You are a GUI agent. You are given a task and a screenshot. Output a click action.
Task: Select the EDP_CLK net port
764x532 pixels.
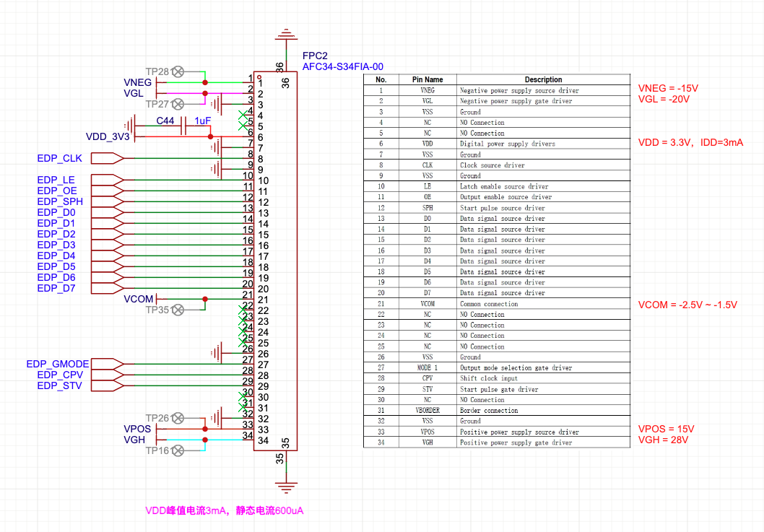tap(107, 158)
